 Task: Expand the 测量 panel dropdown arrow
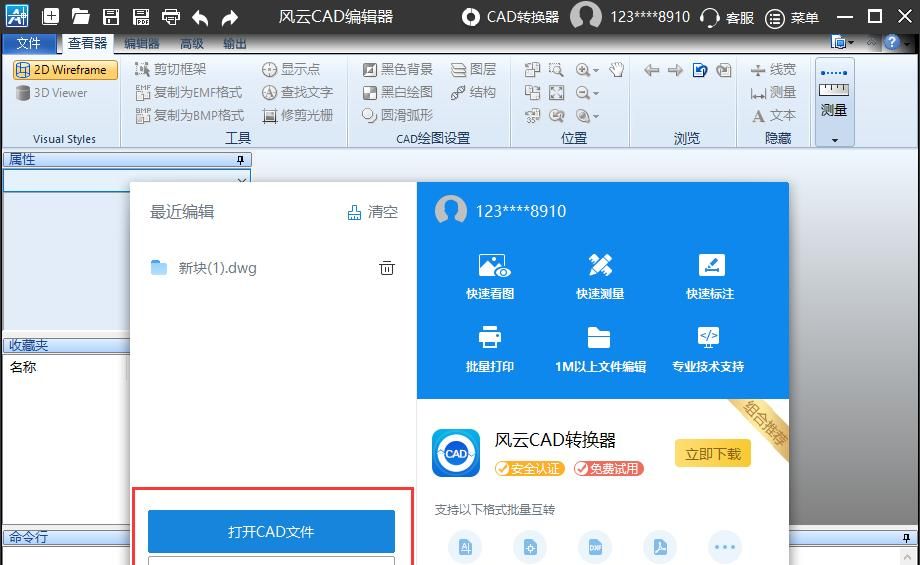834,140
